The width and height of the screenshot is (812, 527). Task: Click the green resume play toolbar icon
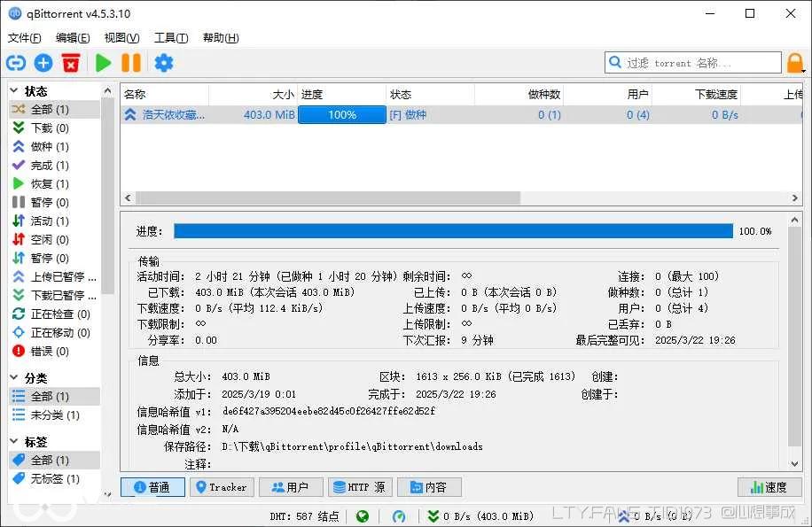click(104, 63)
